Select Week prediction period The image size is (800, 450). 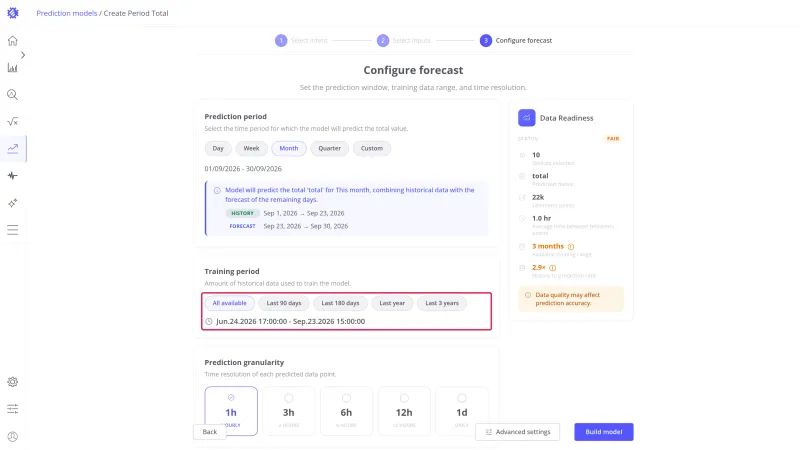click(x=251, y=148)
